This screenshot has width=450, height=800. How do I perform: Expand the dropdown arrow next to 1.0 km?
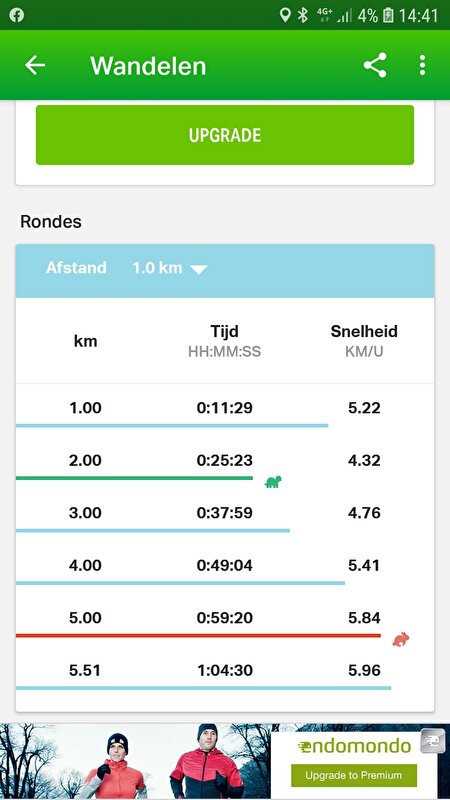click(x=198, y=269)
